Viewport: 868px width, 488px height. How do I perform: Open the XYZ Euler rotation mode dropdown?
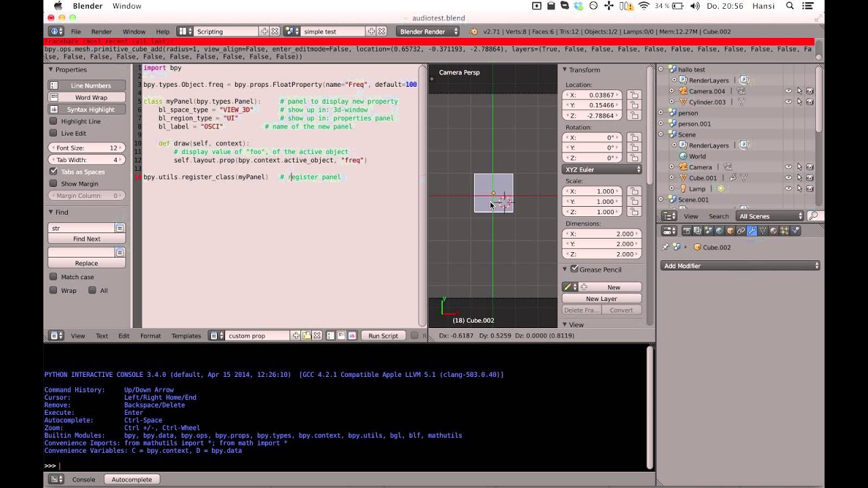tap(602, 169)
